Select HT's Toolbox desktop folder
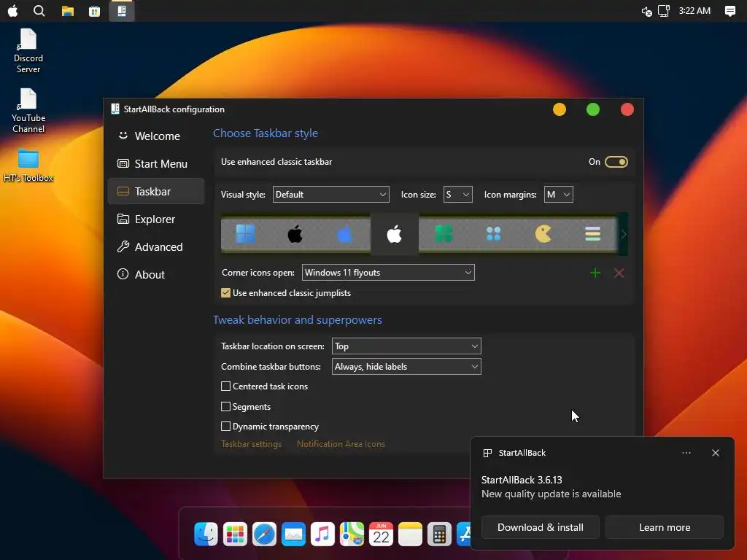This screenshot has height=560, width=747. 28,166
